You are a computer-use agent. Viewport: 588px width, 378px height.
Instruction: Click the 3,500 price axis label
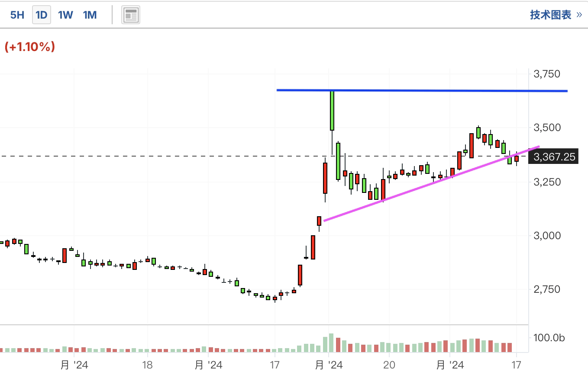[547, 128]
